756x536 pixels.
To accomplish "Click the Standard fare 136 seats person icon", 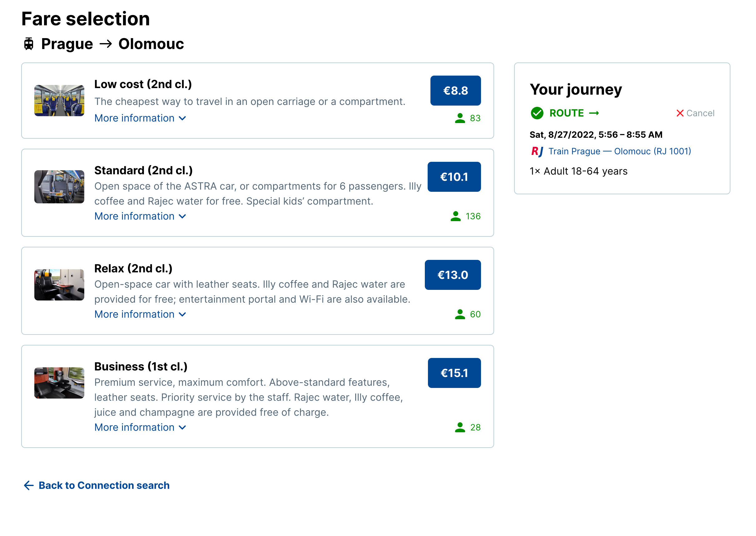I will pos(455,216).
